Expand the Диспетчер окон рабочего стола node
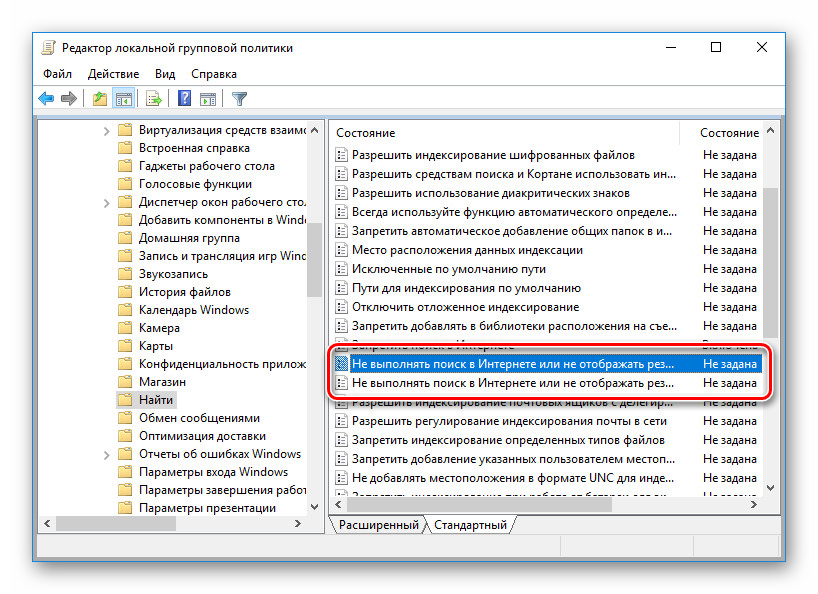 (107, 202)
